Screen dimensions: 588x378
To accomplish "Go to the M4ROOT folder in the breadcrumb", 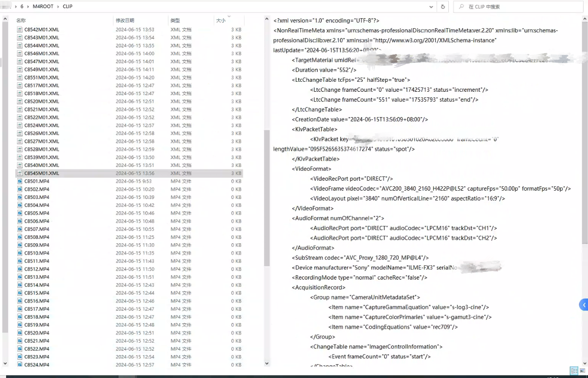I will pyautogui.click(x=43, y=7).
